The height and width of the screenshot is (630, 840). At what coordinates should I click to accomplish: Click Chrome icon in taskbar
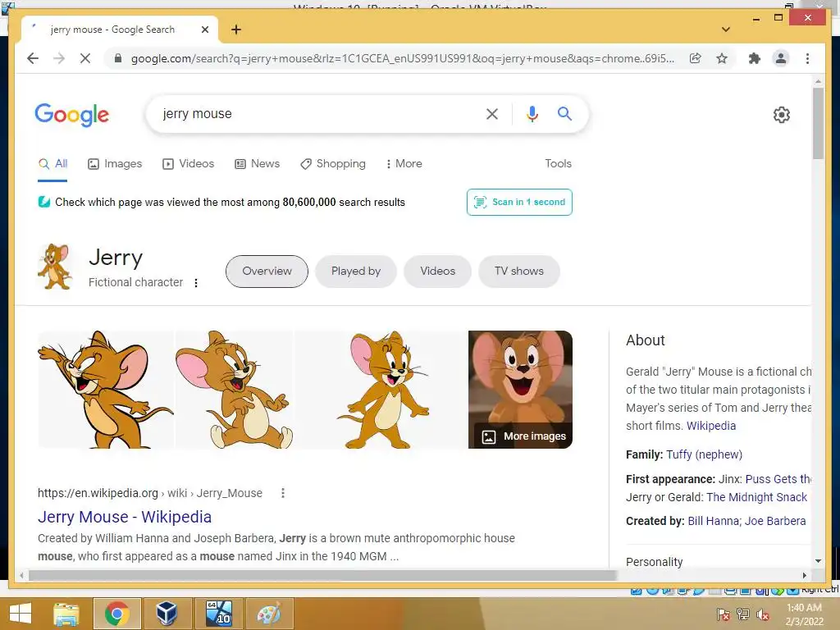(117, 614)
